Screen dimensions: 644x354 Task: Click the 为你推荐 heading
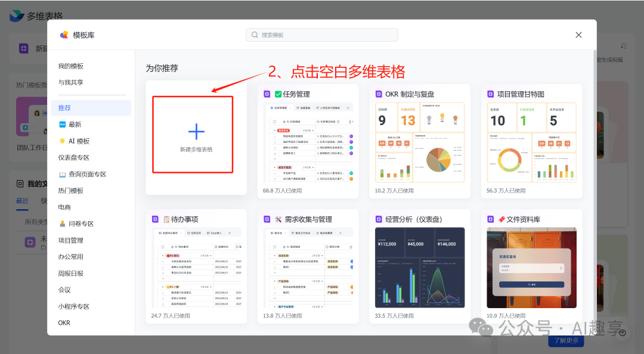point(162,68)
